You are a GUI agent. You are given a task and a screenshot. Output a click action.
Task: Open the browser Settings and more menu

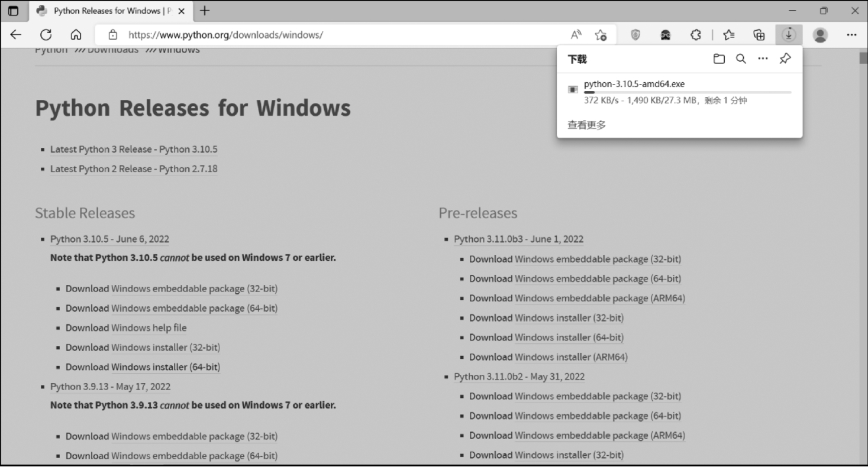point(851,35)
